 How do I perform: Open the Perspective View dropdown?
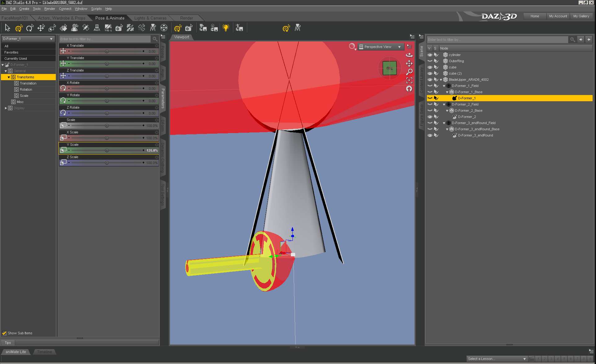(381, 47)
